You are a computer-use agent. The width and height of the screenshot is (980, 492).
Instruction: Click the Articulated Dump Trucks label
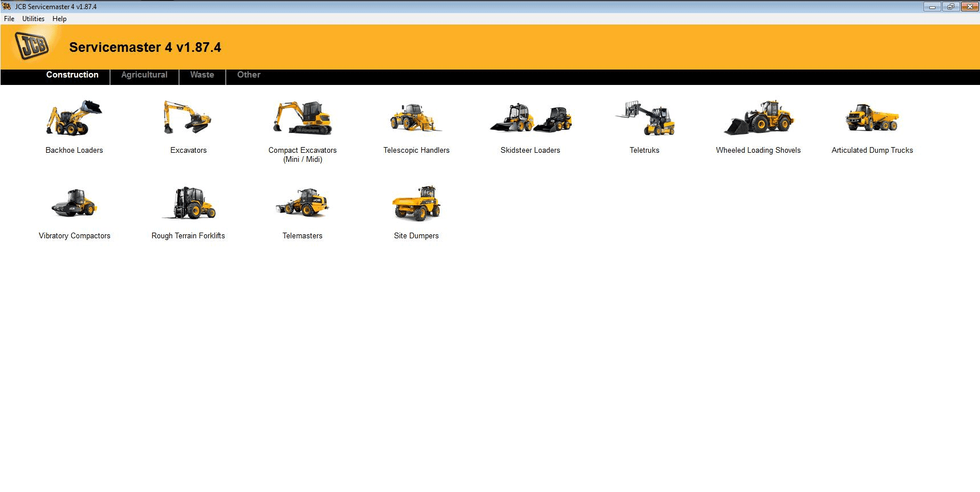click(x=872, y=151)
